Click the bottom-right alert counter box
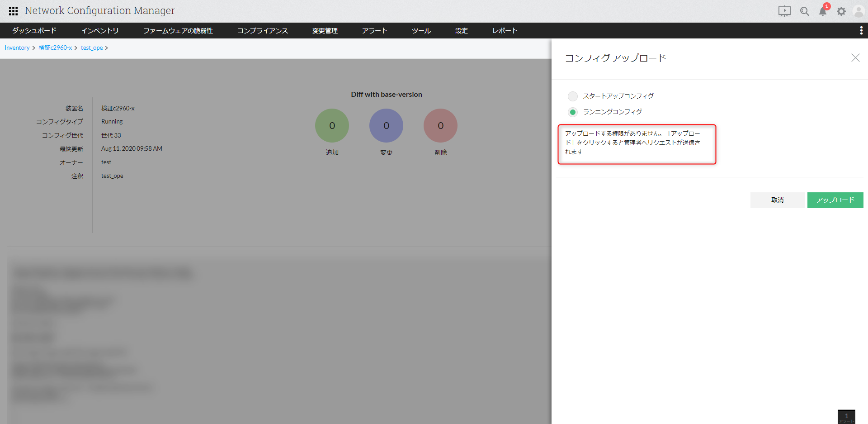868x424 pixels. [846, 417]
